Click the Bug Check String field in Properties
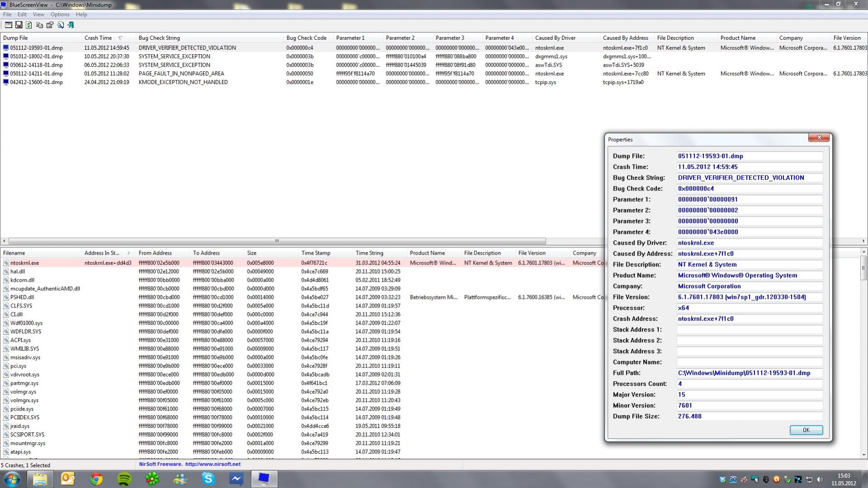Image resolution: width=868 pixels, height=488 pixels. pos(749,178)
